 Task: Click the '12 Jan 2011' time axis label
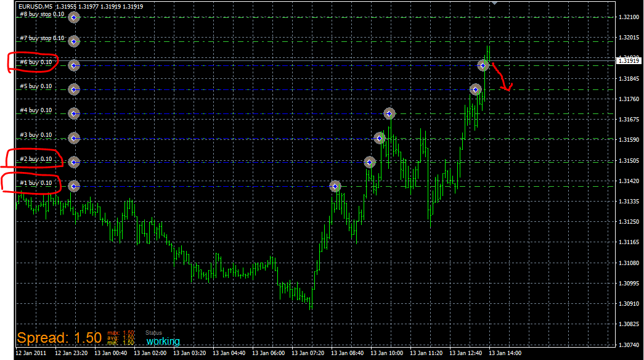click(x=31, y=353)
